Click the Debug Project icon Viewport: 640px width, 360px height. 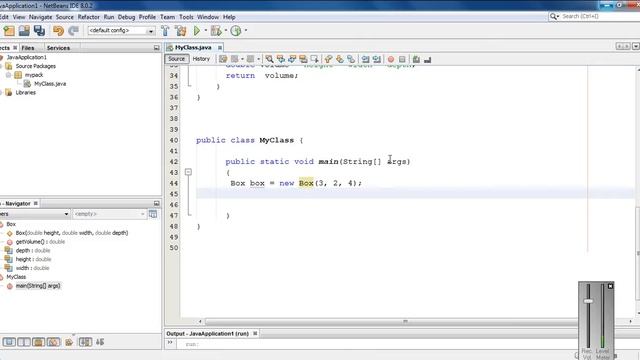coord(216,31)
